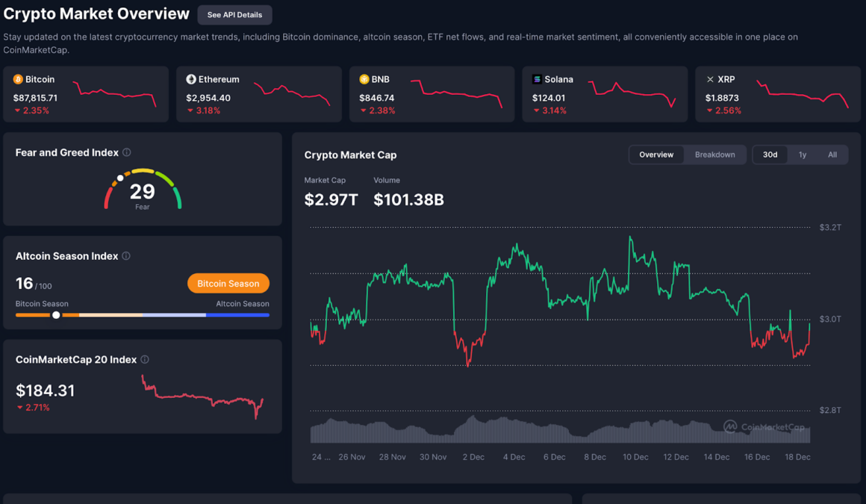Open the Solana price sparkline chart
Viewport: 866px width, 504px height.
point(632,94)
